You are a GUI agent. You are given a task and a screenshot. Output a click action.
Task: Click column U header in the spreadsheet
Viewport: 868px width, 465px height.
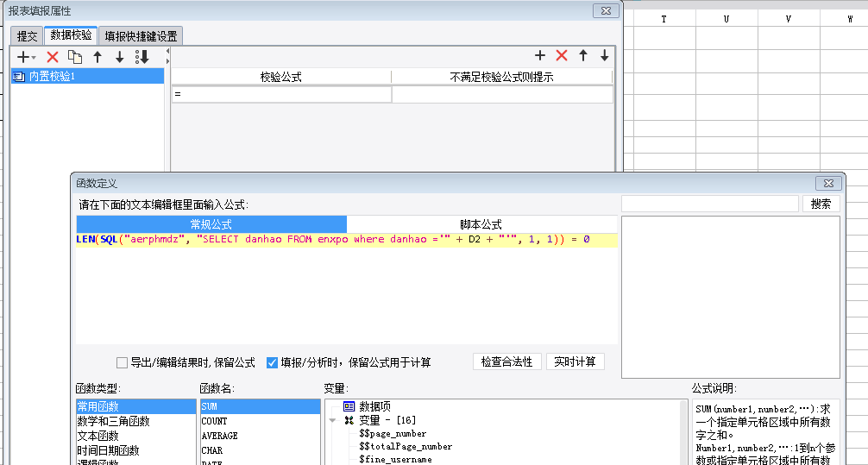coord(726,19)
